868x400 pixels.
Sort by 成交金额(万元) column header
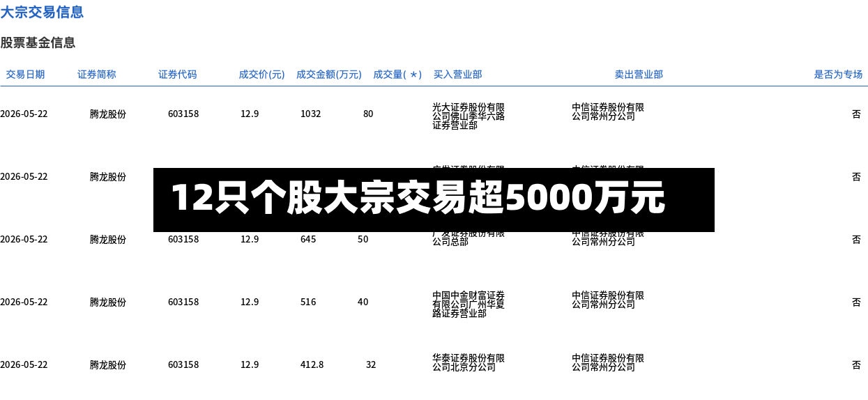(329, 75)
